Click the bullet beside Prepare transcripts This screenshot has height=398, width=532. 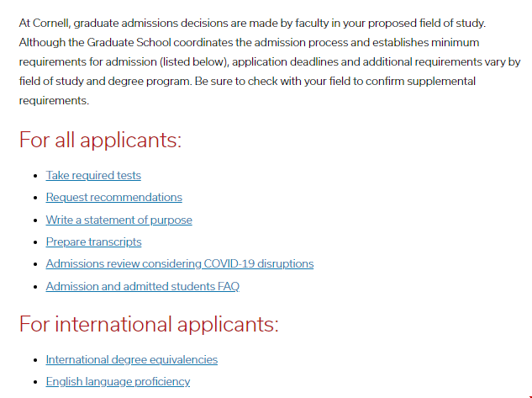click(35, 242)
